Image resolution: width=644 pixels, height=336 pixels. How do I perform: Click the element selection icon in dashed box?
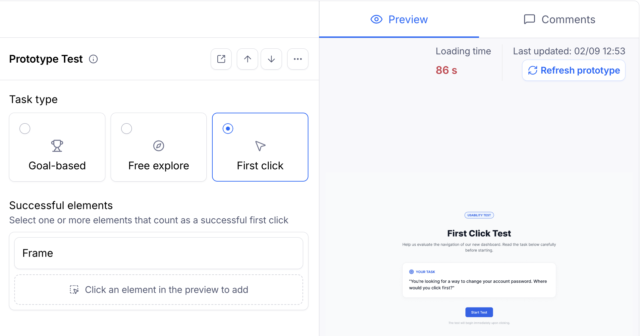pyautogui.click(x=74, y=290)
